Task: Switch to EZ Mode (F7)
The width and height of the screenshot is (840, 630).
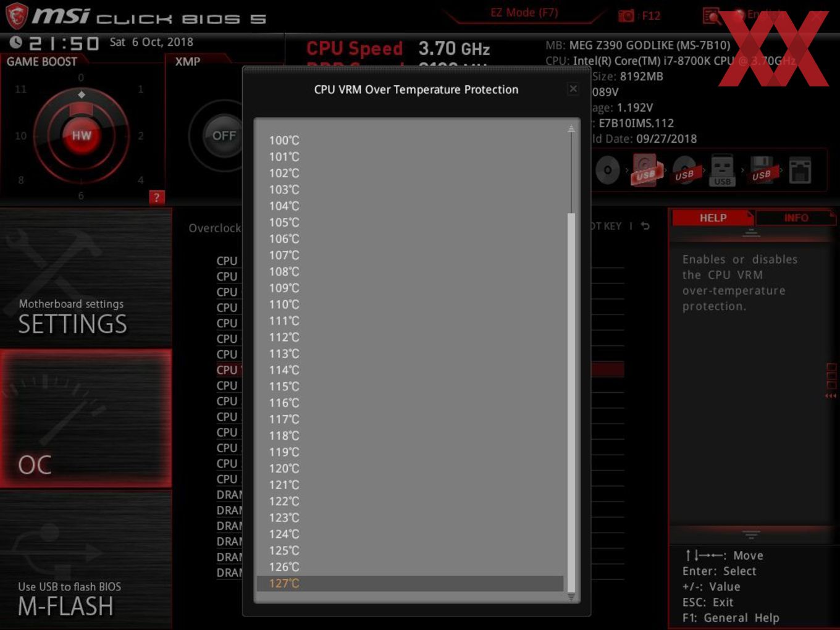Action: coord(524,13)
